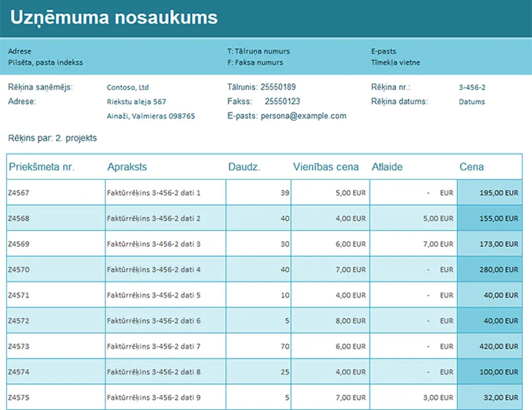Click the Uzņēmuma nosaukums company title
The image size is (532, 410).
point(114,17)
